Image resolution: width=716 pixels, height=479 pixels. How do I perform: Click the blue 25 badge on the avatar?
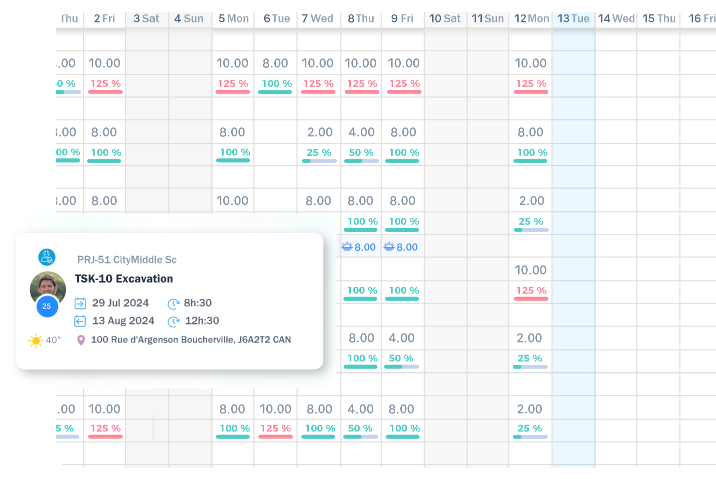point(46,306)
